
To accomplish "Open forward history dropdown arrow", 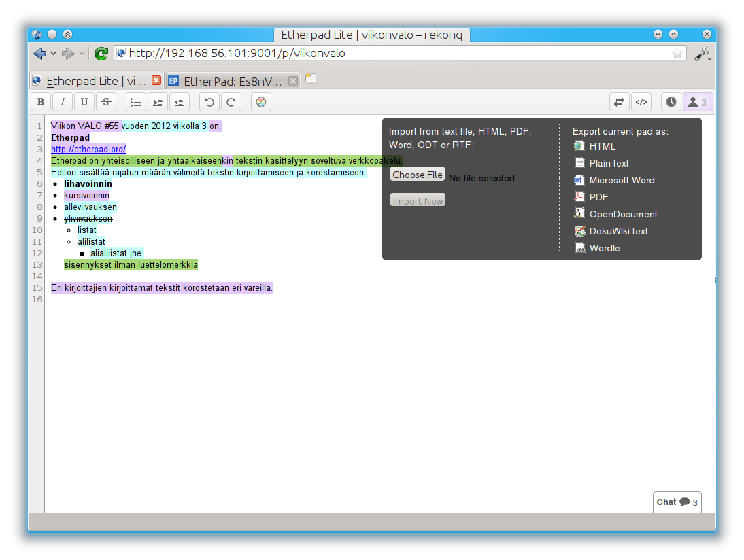I will 82,54.
